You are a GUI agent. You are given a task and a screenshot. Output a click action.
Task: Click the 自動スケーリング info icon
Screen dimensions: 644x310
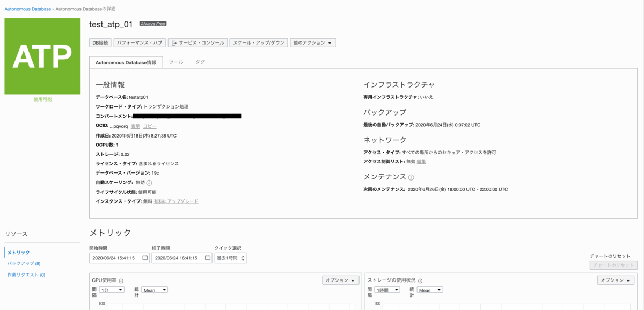[149, 183]
